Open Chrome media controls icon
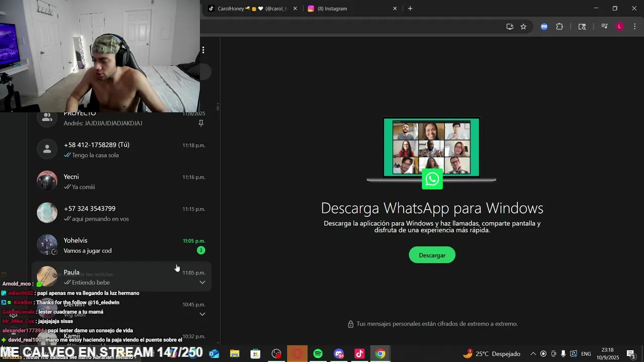Viewport: 644px width, 362px height. coord(605,27)
